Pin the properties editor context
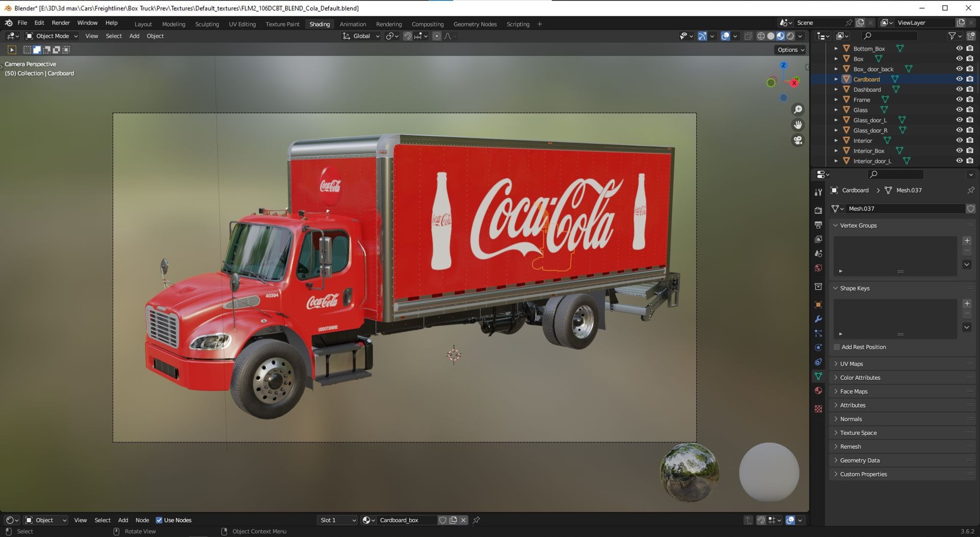980x537 pixels. (971, 190)
